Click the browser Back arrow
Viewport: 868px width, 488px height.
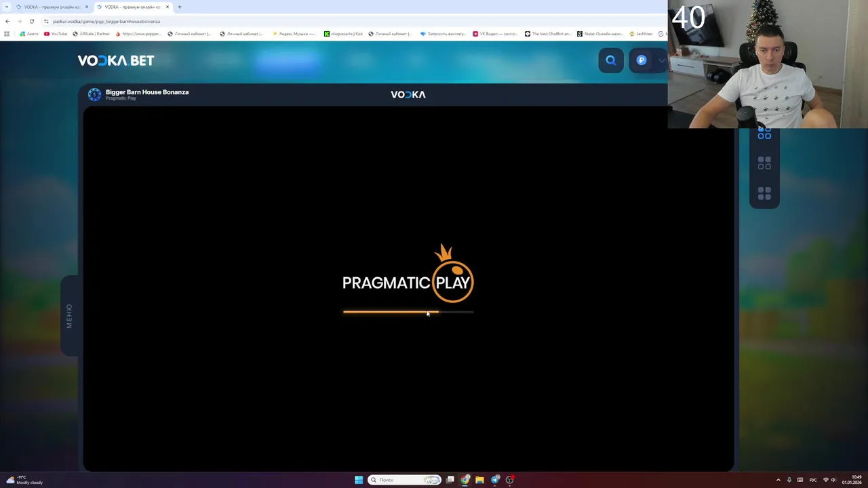pyautogui.click(x=7, y=21)
